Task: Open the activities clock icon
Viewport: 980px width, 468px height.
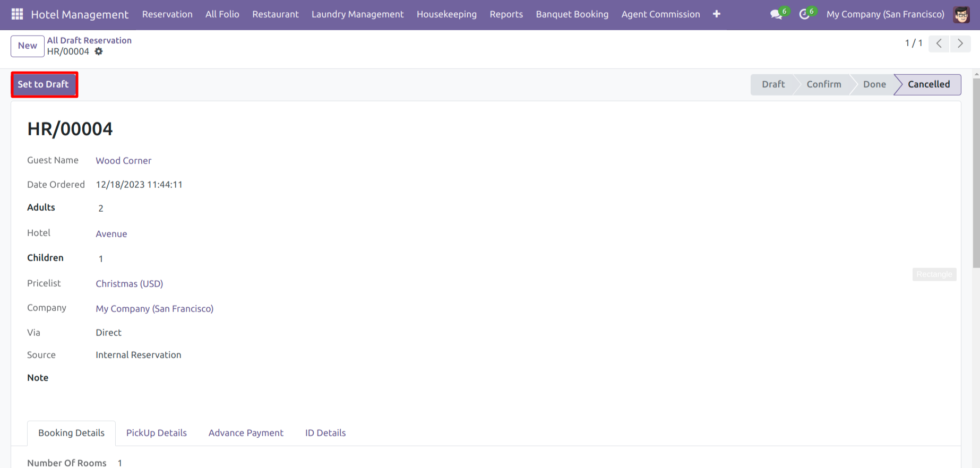Action: (804, 14)
